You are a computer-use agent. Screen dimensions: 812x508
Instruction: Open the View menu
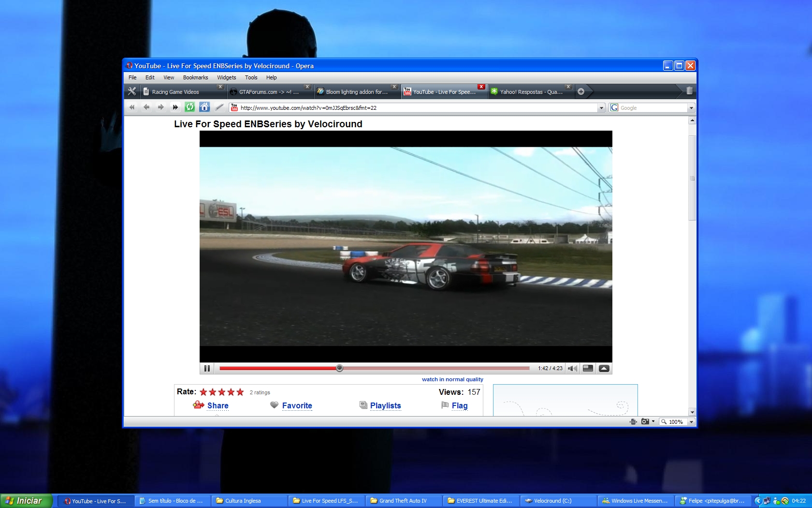click(169, 77)
